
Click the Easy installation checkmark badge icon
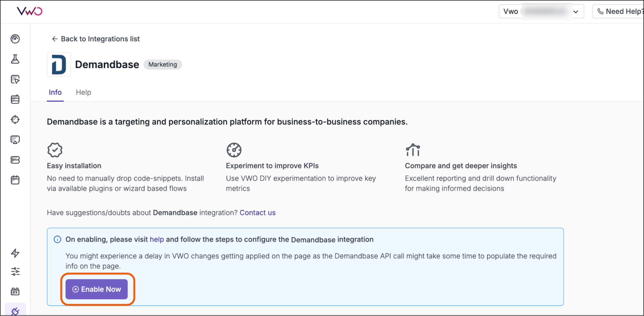(x=55, y=150)
